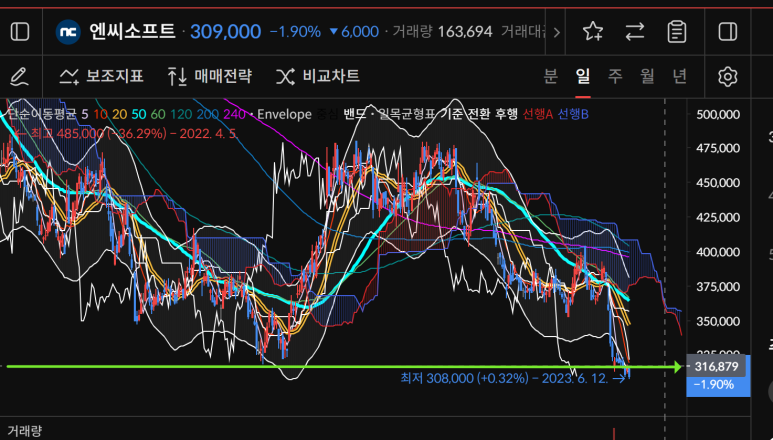Switch to 분 minute chart tab
This screenshot has width=773, height=440.
[550, 76]
